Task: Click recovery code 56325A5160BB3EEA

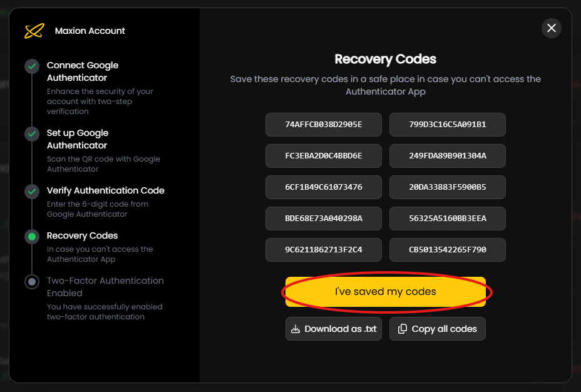Action: (x=447, y=219)
